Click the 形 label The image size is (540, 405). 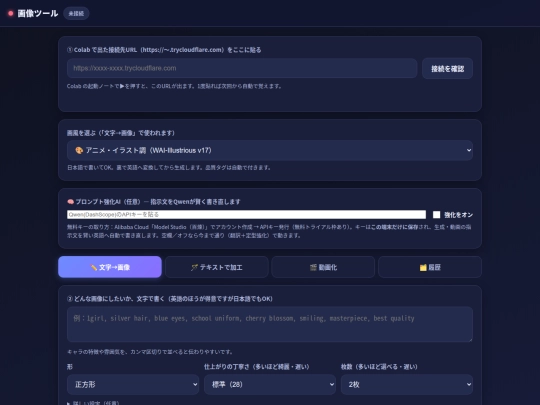click(x=70, y=367)
